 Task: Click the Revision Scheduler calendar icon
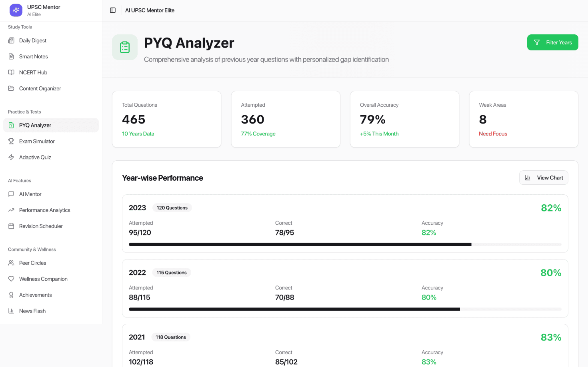[11, 226]
